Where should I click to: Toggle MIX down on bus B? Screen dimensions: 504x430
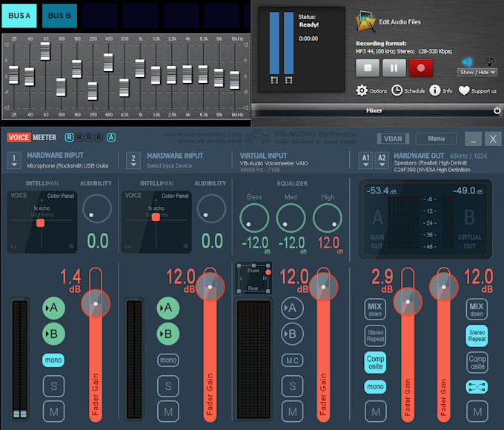tap(477, 309)
